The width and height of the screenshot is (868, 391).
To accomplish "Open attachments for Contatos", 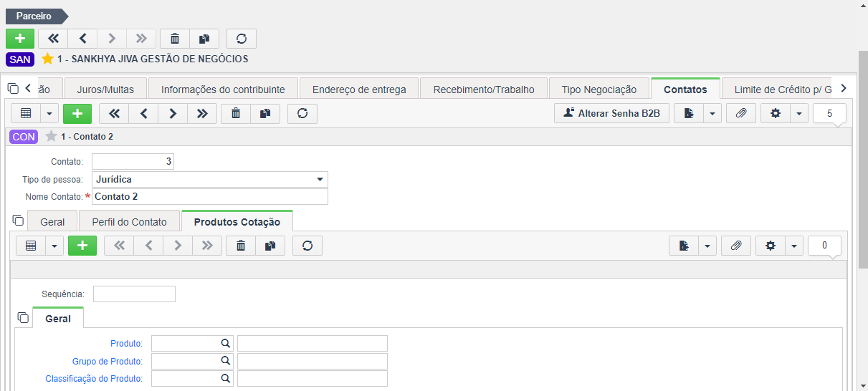I will click(x=741, y=113).
